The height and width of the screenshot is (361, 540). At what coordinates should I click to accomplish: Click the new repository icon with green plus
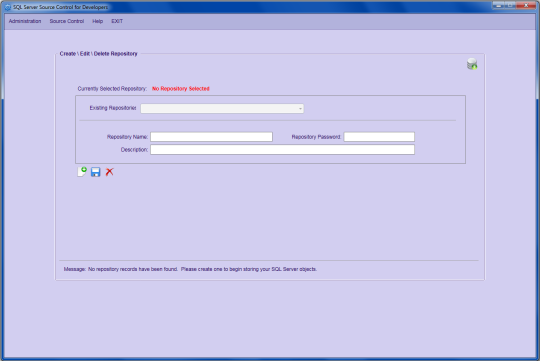82,172
